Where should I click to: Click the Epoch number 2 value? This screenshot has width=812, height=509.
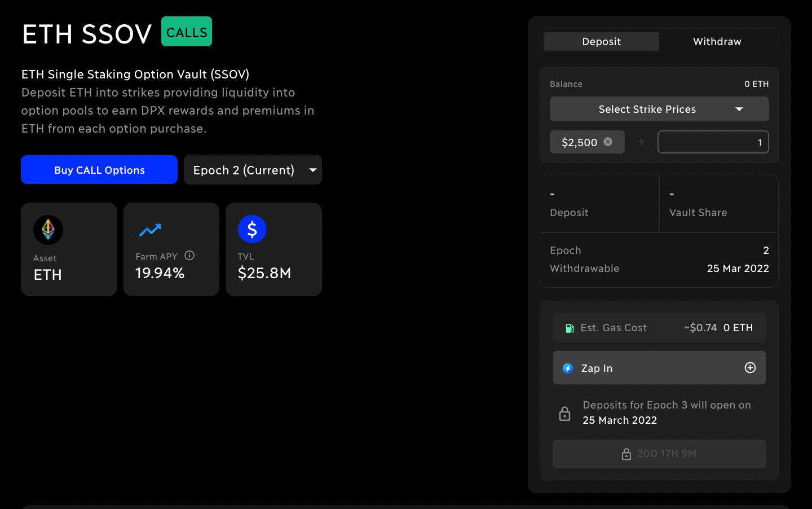766,250
